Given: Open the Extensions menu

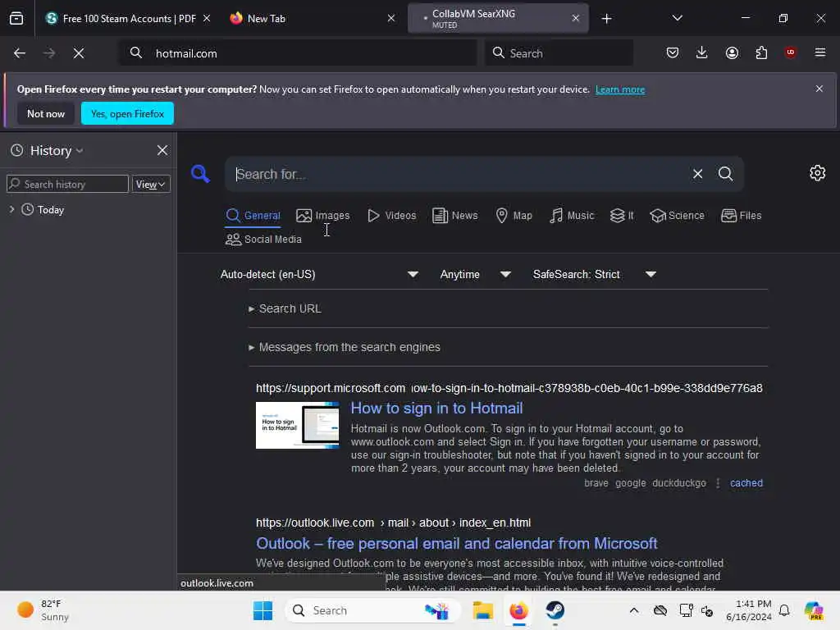Looking at the screenshot, I should (761, 52).
